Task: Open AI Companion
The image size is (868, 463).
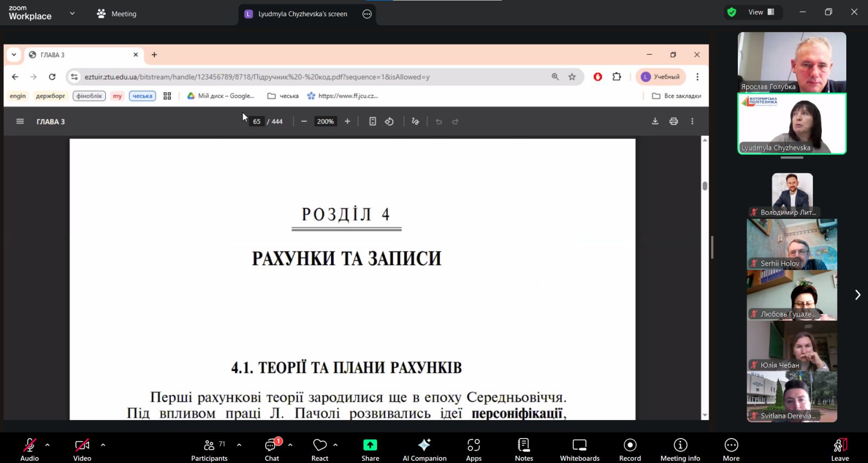Action: pyautogui.click(x=424, y=449)
